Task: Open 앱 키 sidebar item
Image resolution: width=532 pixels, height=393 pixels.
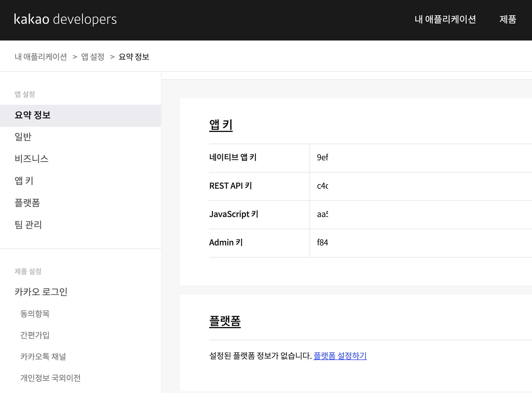Action: 24,181
